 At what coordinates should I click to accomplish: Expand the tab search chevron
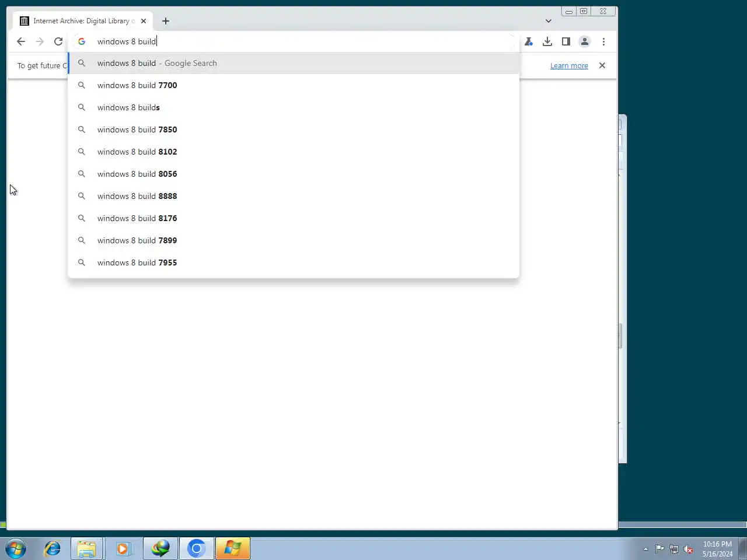point(549,21)
